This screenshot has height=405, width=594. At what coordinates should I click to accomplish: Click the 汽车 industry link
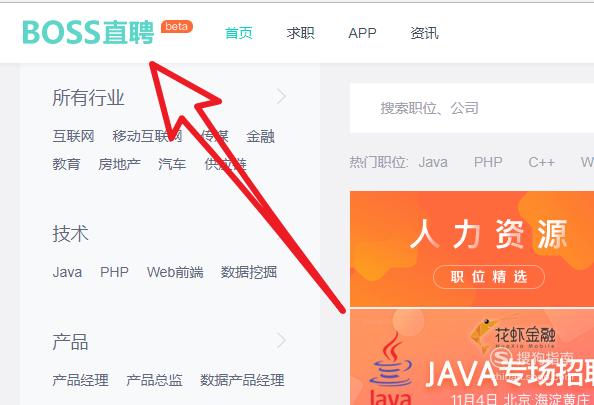pyautogui.click(x=172, y=164)
